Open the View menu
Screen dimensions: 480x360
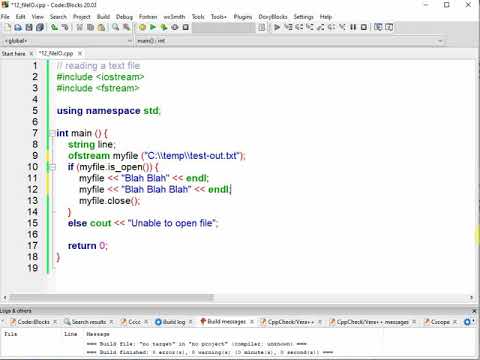37,17
